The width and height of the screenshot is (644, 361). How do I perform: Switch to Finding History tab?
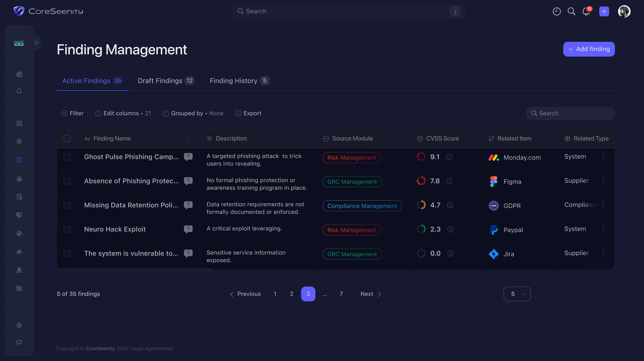[239, 81]
